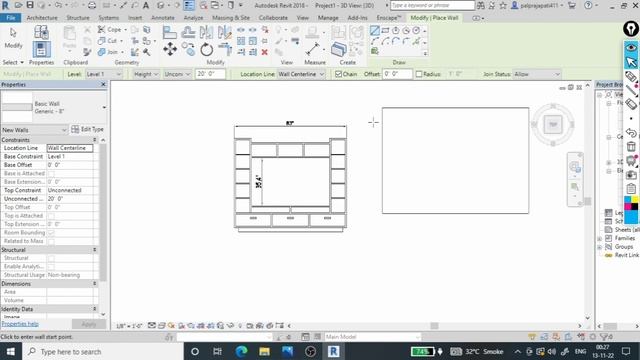
Task: Select the Rotate tool
Action: point(207,49)
